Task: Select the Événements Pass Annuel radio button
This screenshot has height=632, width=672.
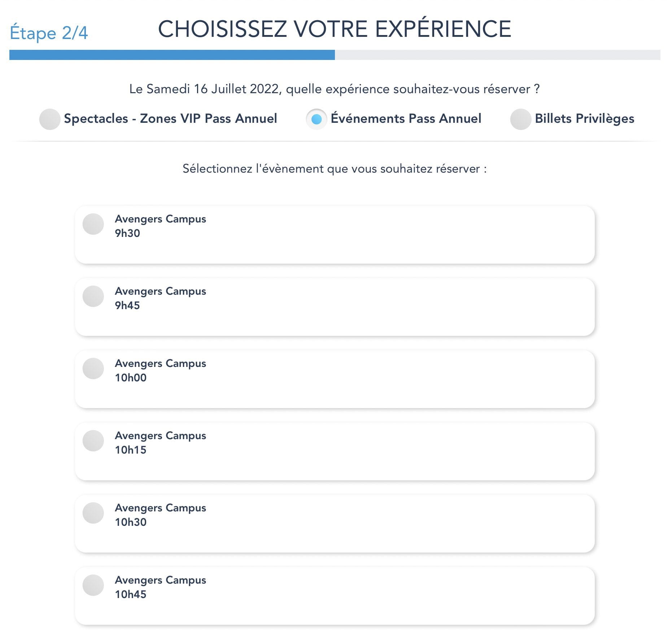Action: 317,119
